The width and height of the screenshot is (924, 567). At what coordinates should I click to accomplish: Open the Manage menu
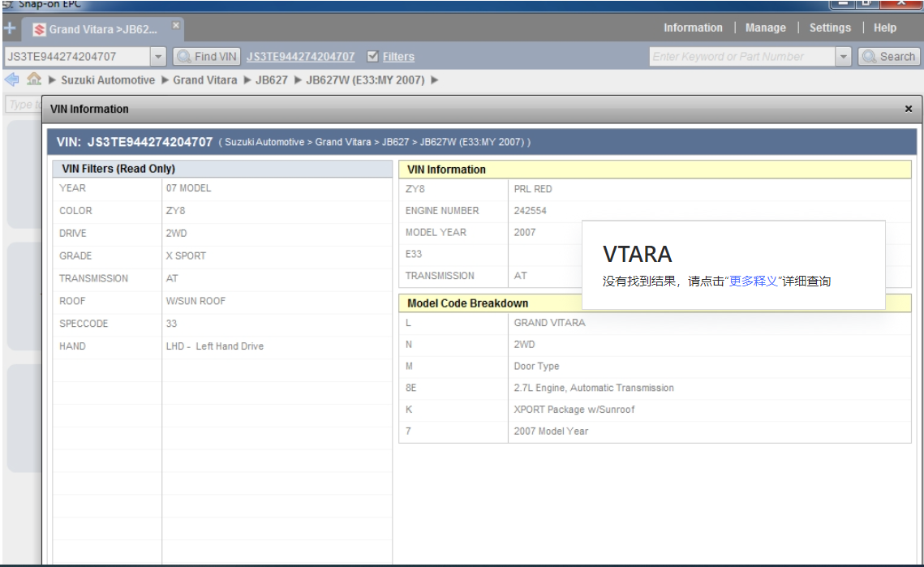click(766, 28)
